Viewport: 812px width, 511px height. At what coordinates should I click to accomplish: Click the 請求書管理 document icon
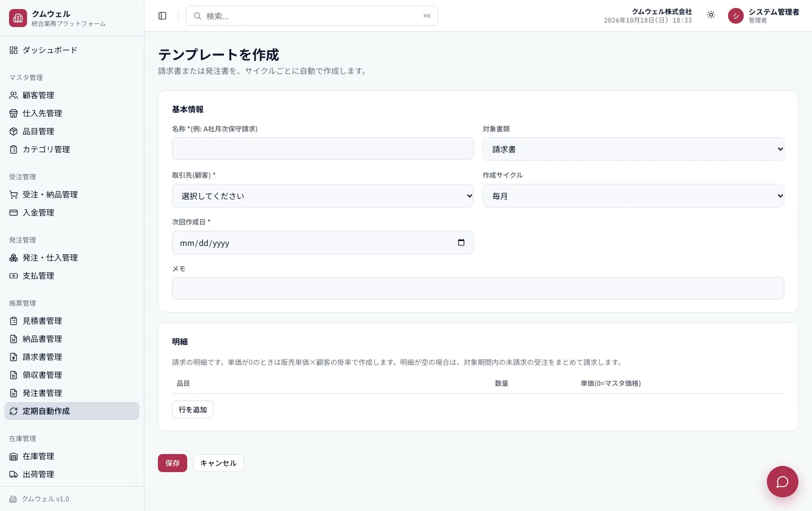pyautogui.click(x=14, y=357)
